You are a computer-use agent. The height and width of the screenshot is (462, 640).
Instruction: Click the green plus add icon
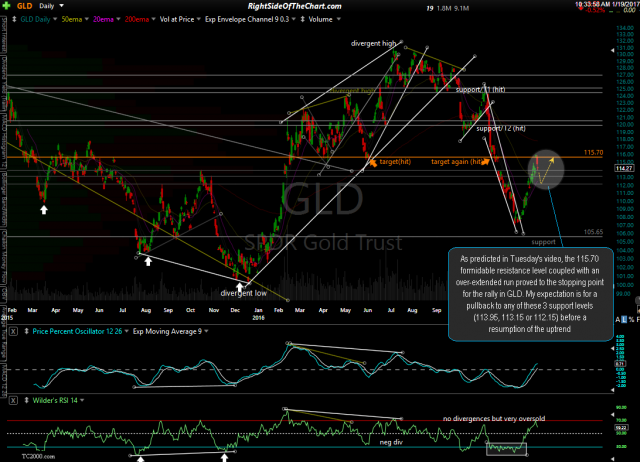pos(7,6)
